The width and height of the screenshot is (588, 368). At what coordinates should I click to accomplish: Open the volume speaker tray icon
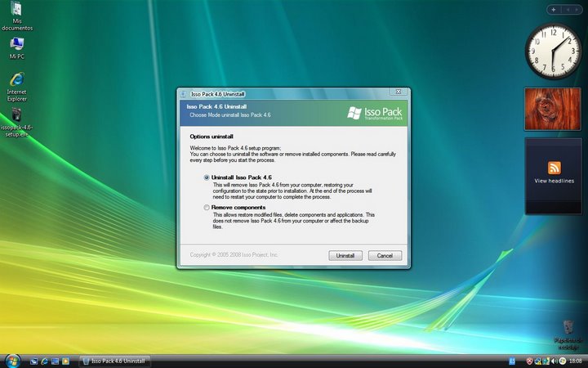555,361
